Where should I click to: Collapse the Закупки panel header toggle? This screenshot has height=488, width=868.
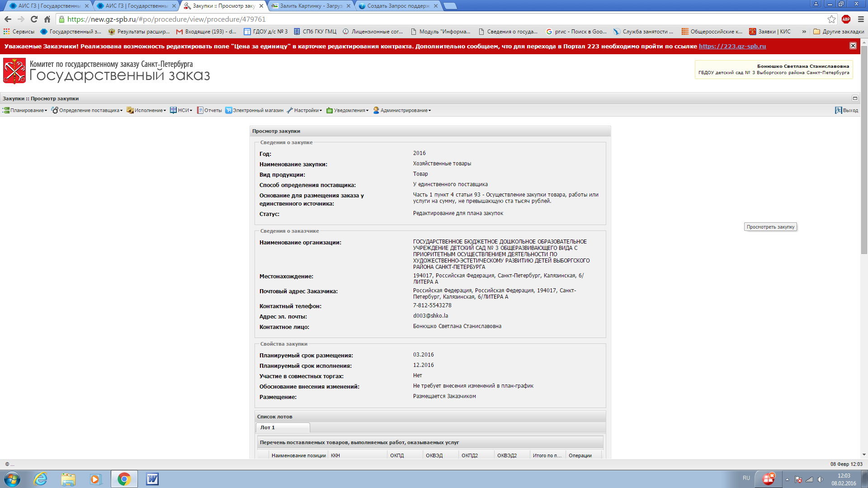click(855, 98)
